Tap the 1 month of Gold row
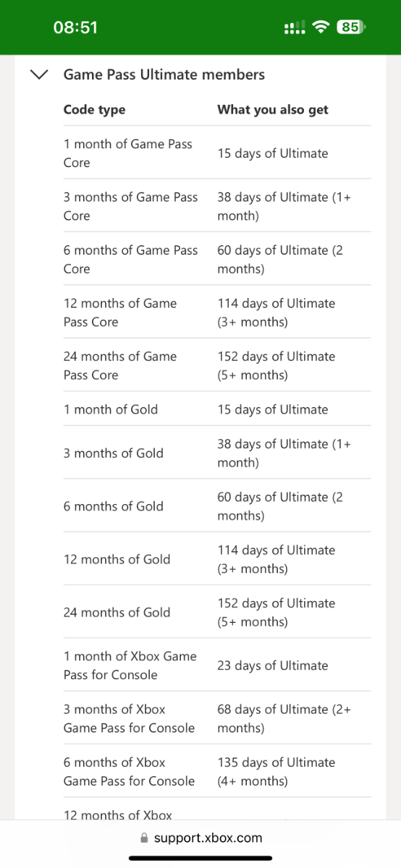Image resolution: width=401 pixels, height=868 pixels. [217, 409]
